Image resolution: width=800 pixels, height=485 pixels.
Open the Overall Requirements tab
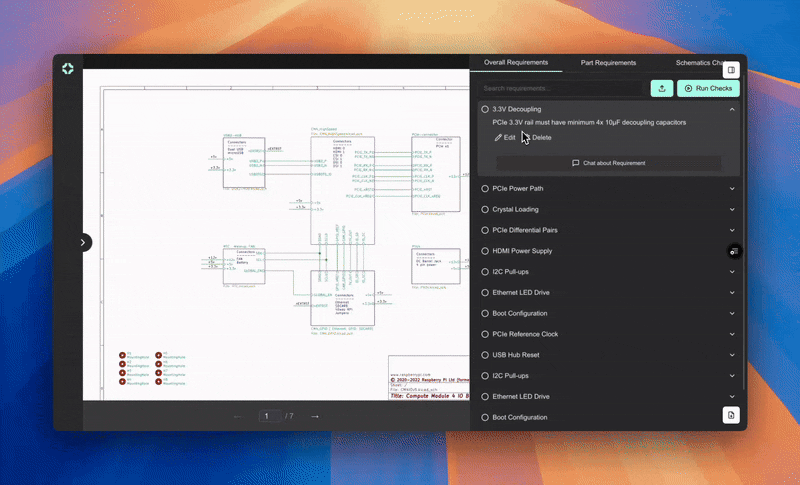point(515,62)
